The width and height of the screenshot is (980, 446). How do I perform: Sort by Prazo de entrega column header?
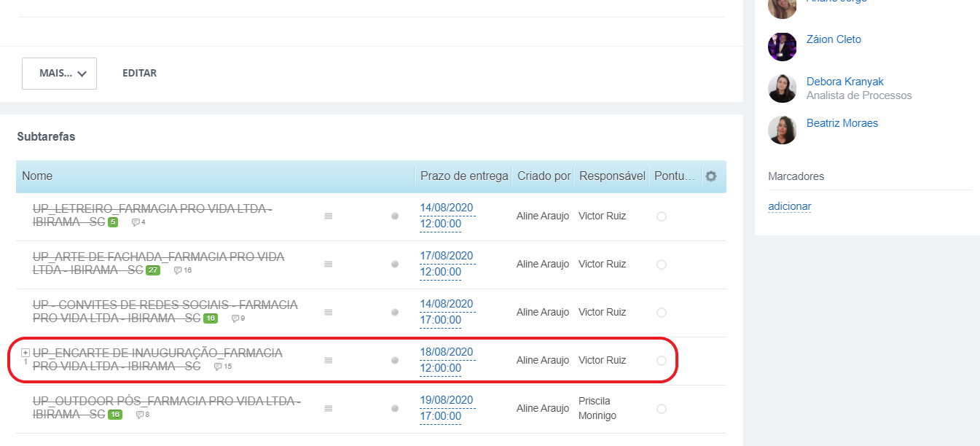click(464, 176)
